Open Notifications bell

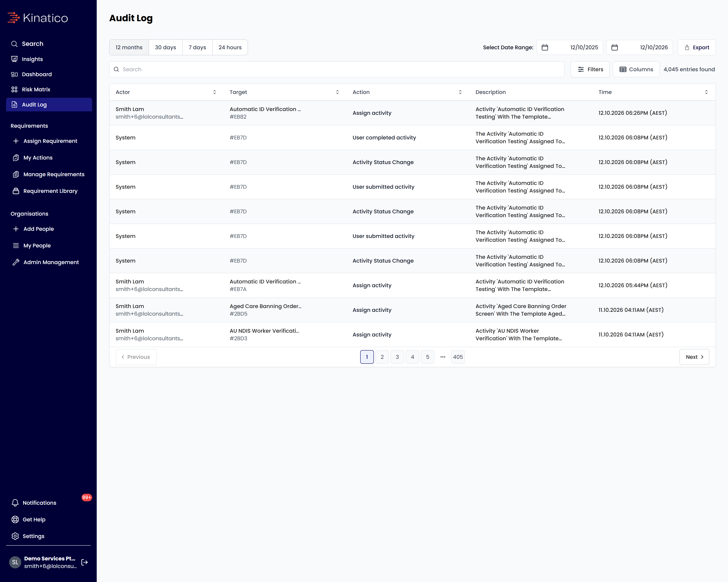pyautogui.click(x=15, y=503)
